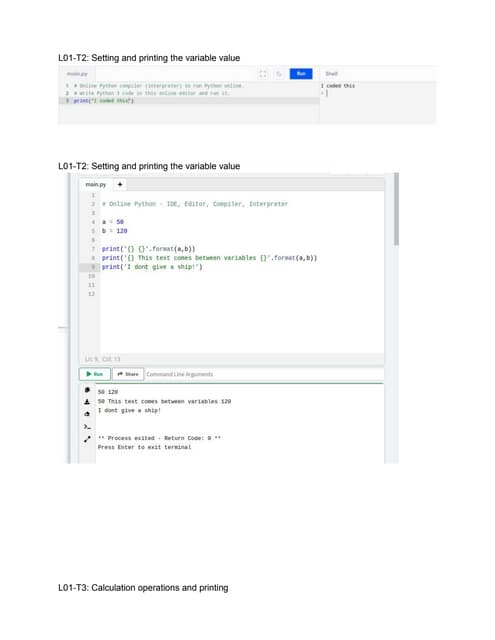This screenshot has width=495, height=640.
Task: Click console output "50 120"
Action: pyautogui.click(x=108, y=392)
